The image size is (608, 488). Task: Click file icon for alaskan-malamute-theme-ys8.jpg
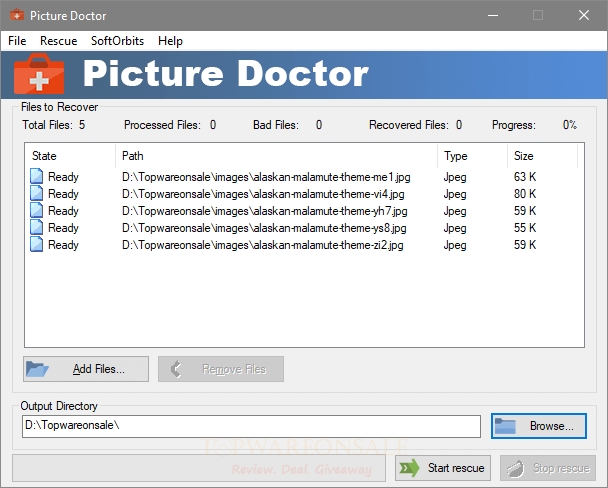pyautogui.click(x=36, y=227)
